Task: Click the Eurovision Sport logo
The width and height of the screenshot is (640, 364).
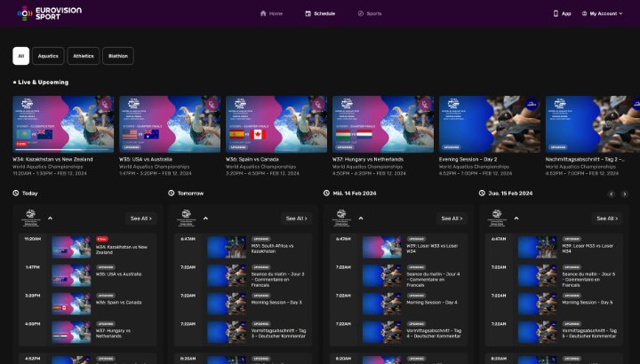Action: (50, 13)
